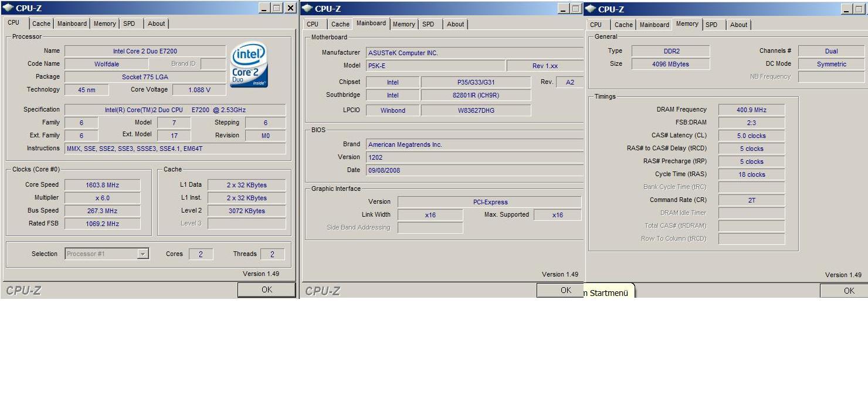The width and height of the screenshot is (868, 404).
Task: Click the Bus Speed value '267.3 MHz'
Action: (x=102, y=211)
